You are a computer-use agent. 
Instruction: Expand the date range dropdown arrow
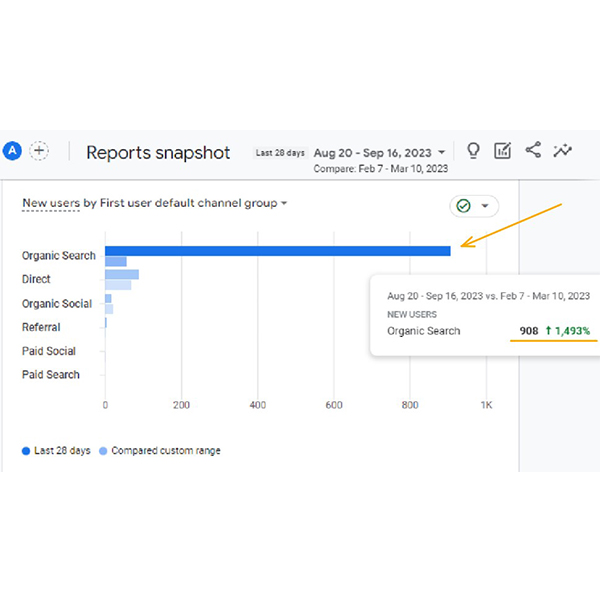[442, 152]
